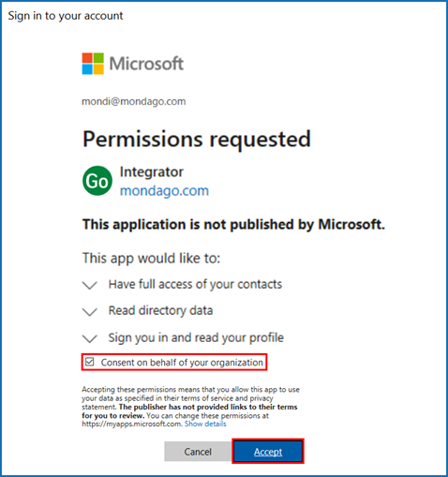Expand Have full access of your contacts
The image size is (448, 477).
(90, 285)
